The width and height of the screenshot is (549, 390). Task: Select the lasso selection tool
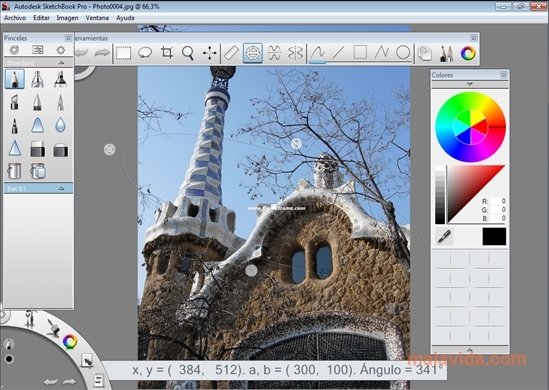145,53
